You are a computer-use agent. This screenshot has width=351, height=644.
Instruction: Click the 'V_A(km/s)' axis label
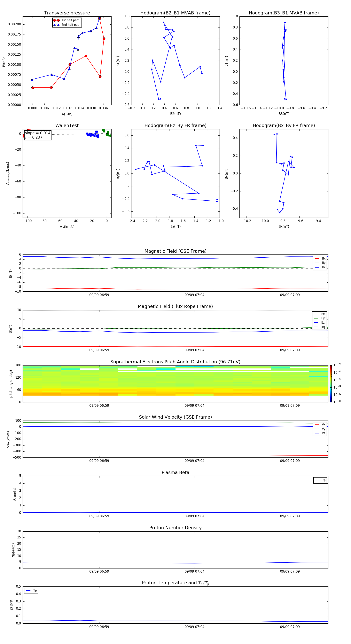tap(67, 227)
